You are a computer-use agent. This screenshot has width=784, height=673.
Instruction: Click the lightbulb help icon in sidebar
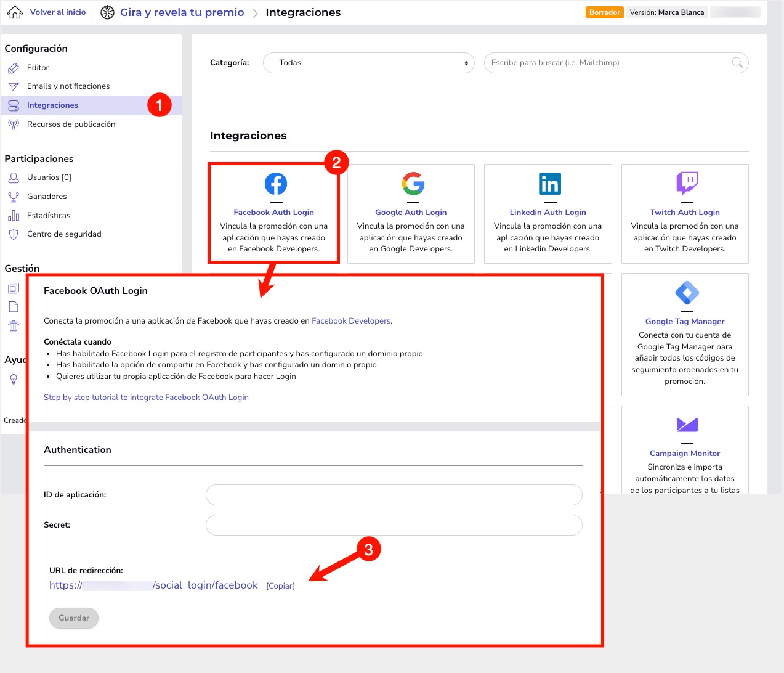point(14,380)
